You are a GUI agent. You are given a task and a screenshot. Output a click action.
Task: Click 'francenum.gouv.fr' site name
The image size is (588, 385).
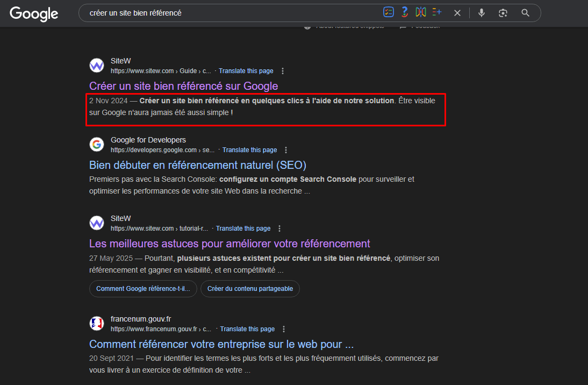pos(141,319)
